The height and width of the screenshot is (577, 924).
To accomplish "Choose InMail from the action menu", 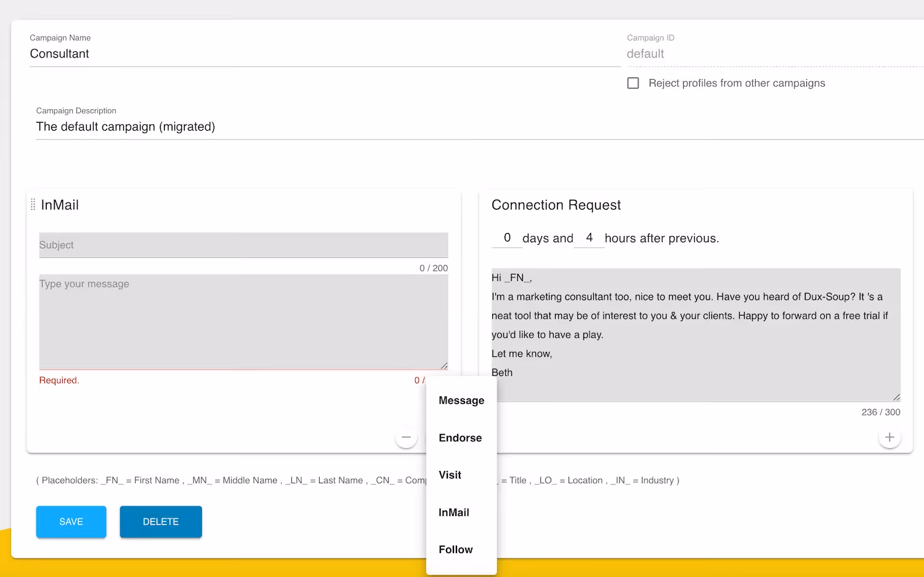I will (x=461, y=512).
